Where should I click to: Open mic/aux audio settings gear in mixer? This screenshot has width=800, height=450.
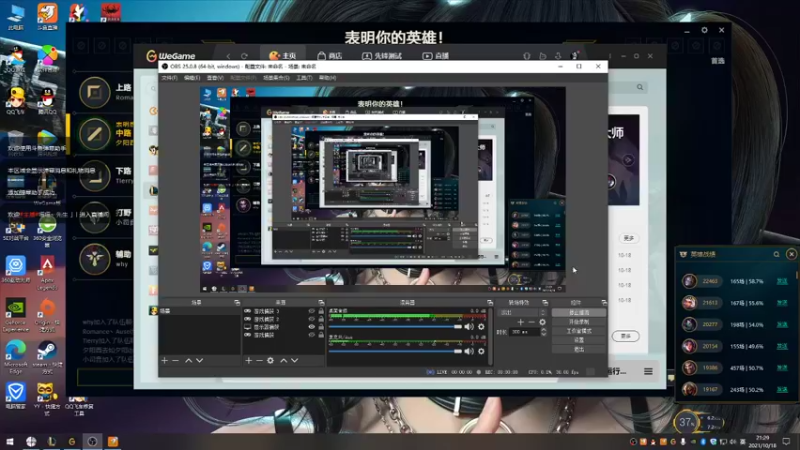(481, 351)
